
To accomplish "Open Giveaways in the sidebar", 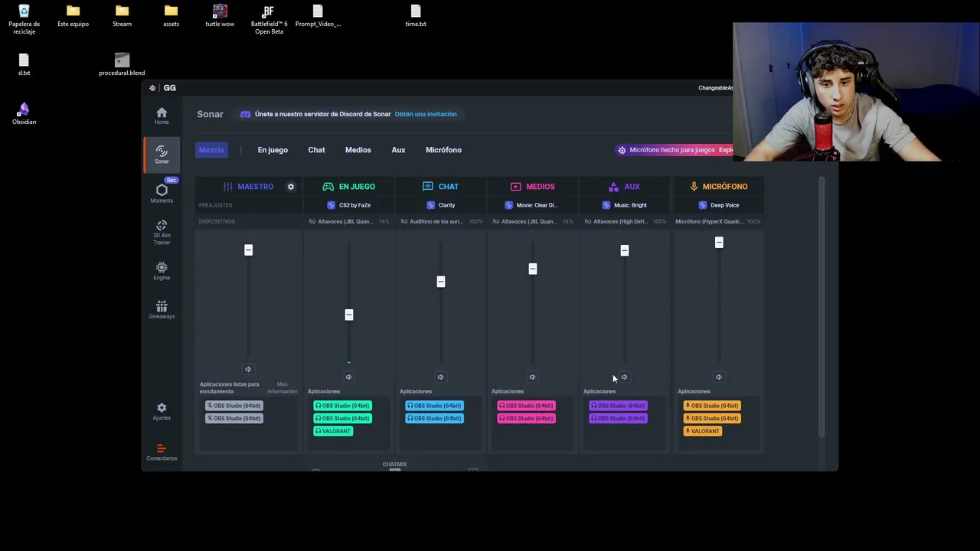I will point(162,309).
